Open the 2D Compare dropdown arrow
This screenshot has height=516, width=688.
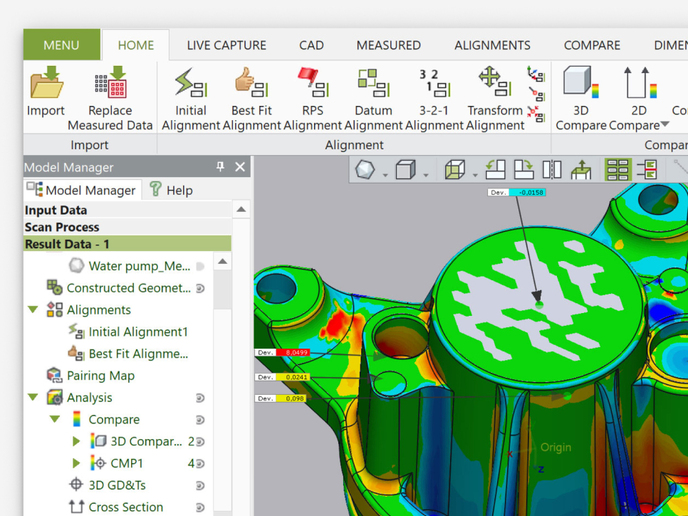pyautogui.click(x=665, y=126)
